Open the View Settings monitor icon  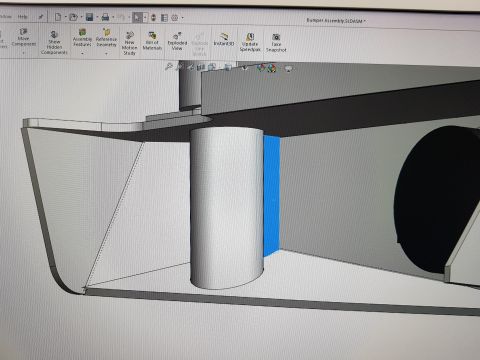coord(288,69)
